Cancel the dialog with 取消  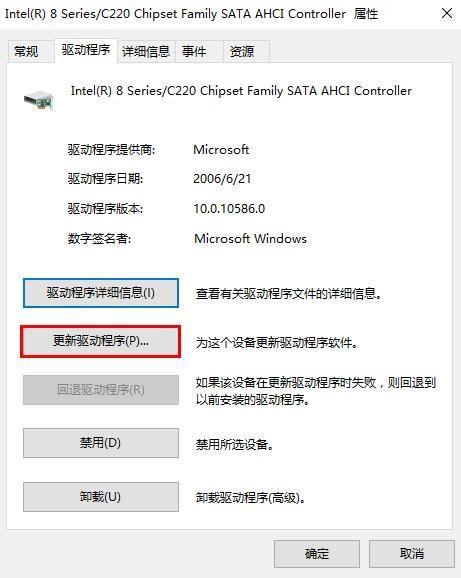click(x=412, y=554)
